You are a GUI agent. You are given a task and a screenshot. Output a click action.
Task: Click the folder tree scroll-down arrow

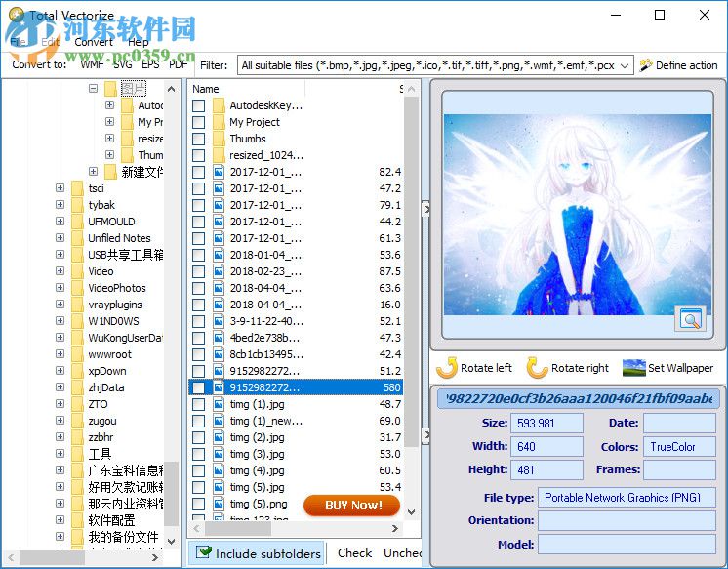pos(172,541)
